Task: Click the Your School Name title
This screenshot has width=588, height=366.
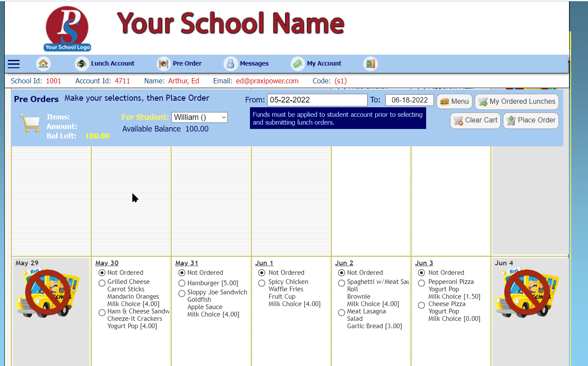Action: point(230,23)
